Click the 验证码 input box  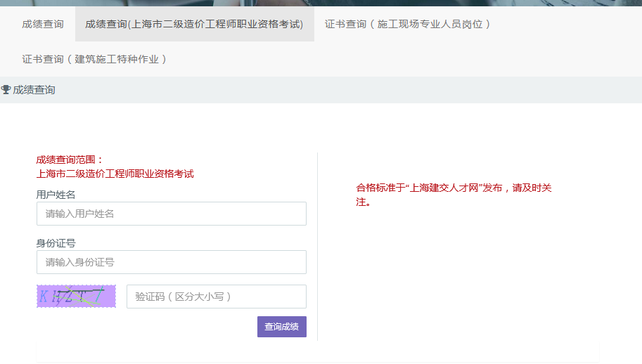216,297
